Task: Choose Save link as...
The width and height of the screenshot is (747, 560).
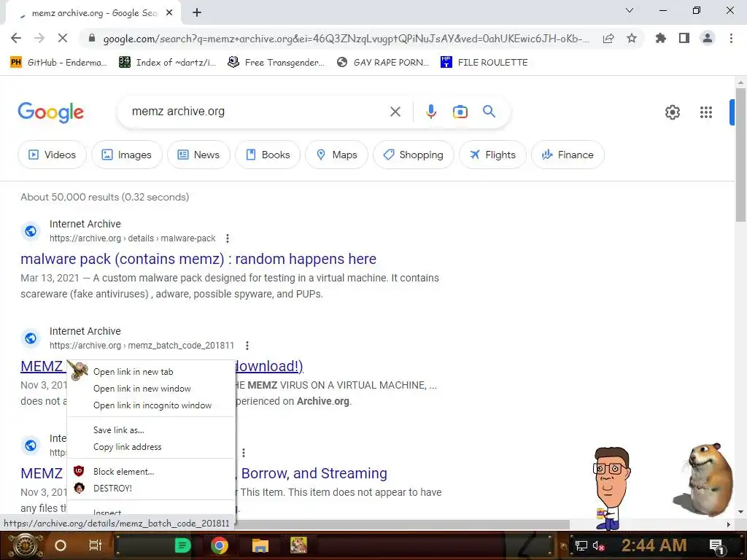Action: tap(151, 430)
